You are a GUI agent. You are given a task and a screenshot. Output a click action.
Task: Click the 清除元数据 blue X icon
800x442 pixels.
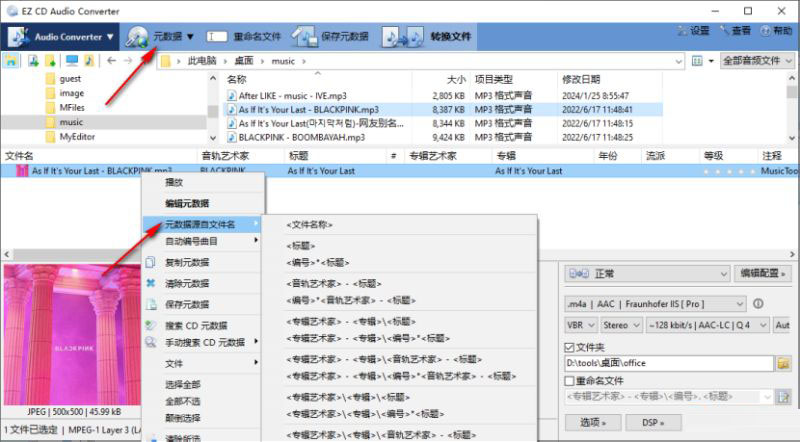pyautogui.click(x=151, y=283)
